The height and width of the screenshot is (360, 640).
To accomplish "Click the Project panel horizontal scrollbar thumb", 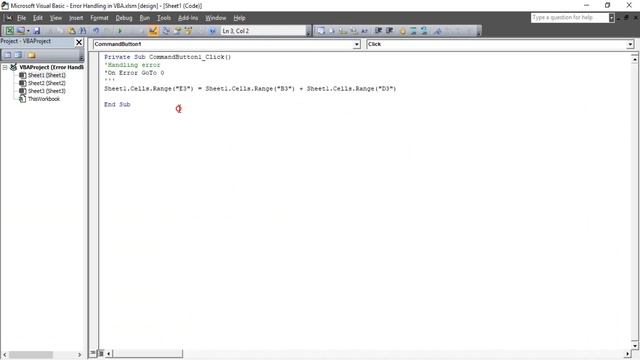I will [x=31, y=355].
